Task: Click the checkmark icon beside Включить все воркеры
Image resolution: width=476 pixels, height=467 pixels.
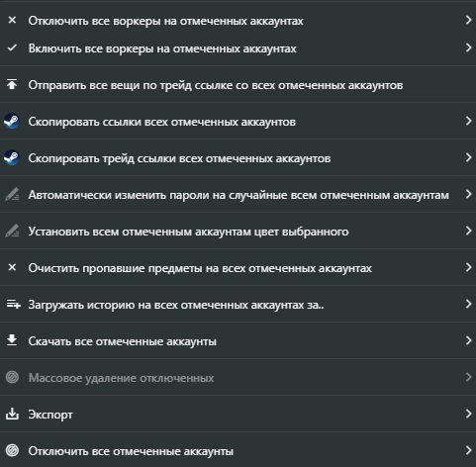Action: tap(12, 47)
